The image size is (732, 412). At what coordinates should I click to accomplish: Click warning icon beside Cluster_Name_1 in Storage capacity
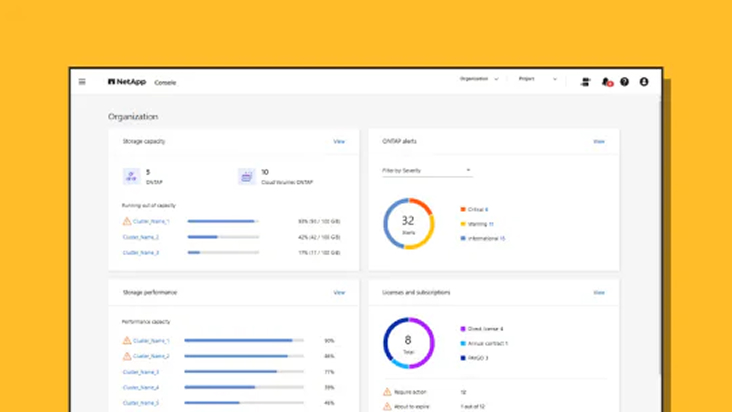pyautogui.click(x=127, y=221)
